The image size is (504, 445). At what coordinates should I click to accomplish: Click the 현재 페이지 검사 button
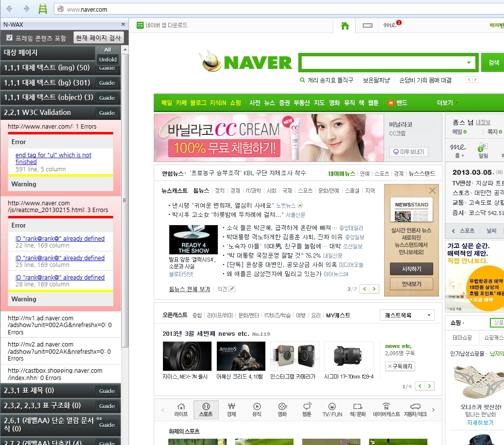pos(98,38)
